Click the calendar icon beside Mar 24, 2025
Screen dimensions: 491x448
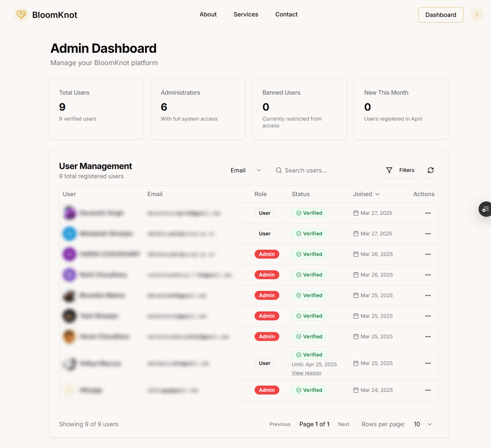(355, 390)
